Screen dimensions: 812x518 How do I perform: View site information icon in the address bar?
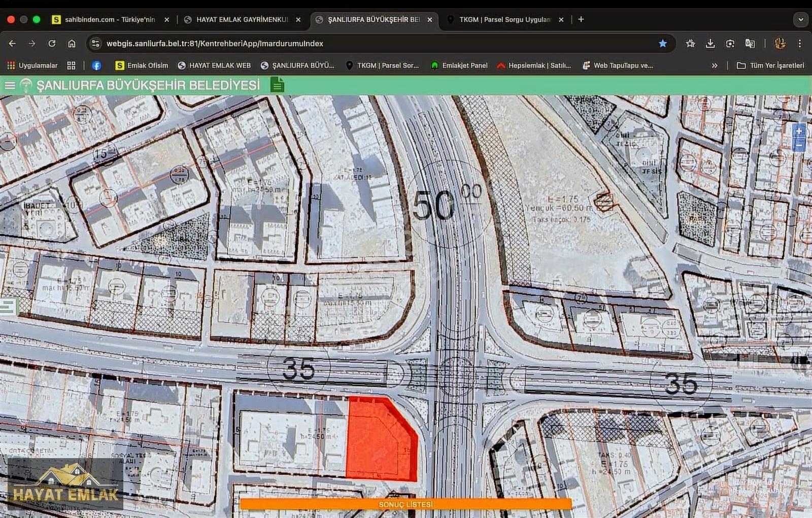[x=95, y=44]
